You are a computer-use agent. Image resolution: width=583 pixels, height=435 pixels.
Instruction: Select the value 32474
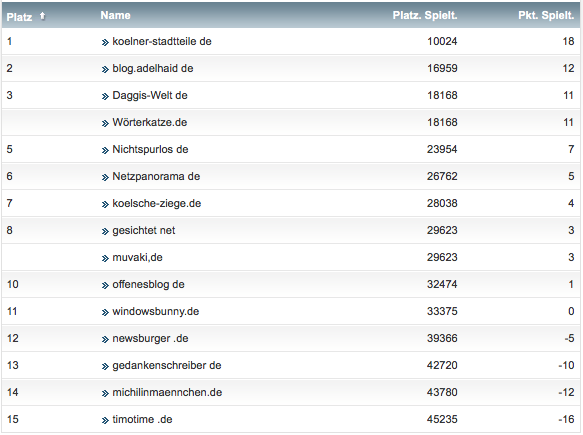pos(442,284)
